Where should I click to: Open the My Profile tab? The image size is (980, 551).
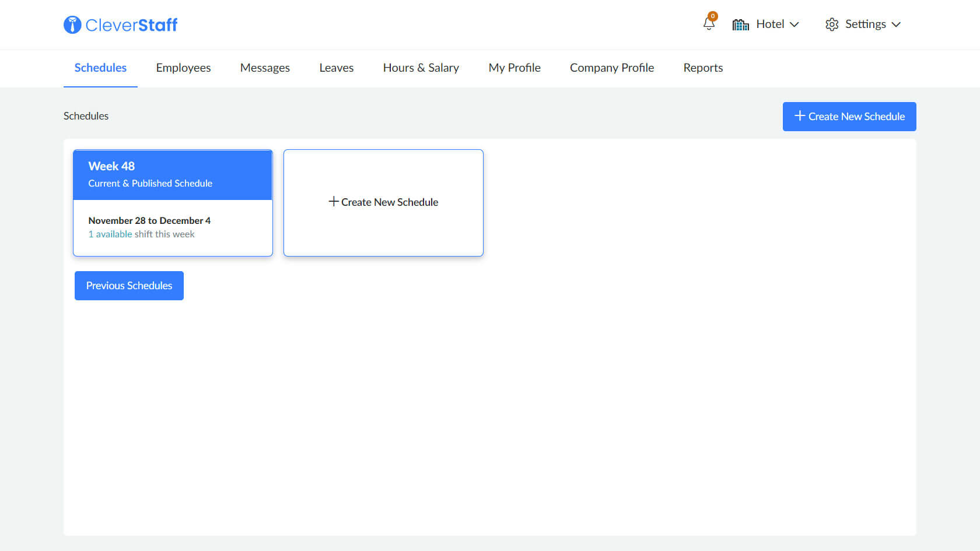pos(514,68)
